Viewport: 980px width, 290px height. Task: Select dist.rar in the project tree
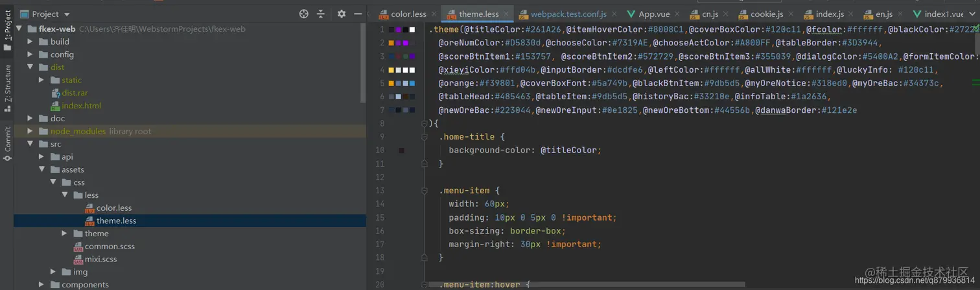75,93
